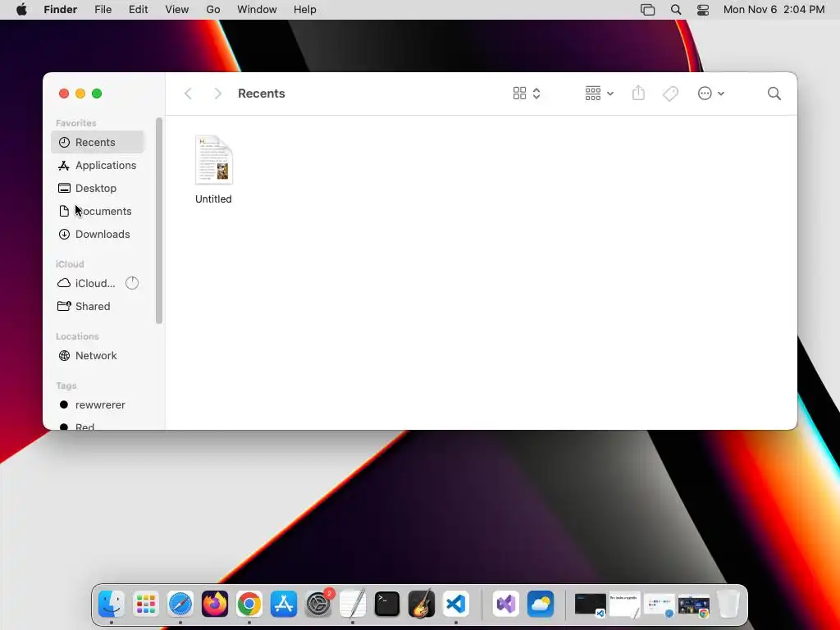Open the icon view switcher dropdown
This screenshot has width=840, height=630.
(527, 94)
